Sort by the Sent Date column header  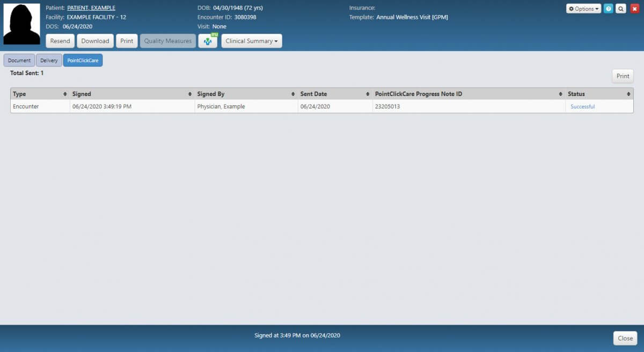335,94
